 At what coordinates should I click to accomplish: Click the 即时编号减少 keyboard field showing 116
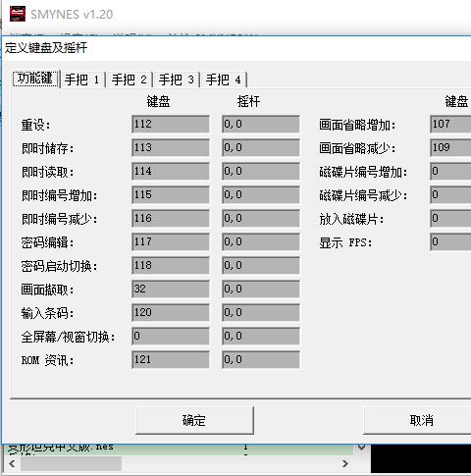[x=171, y=218]
